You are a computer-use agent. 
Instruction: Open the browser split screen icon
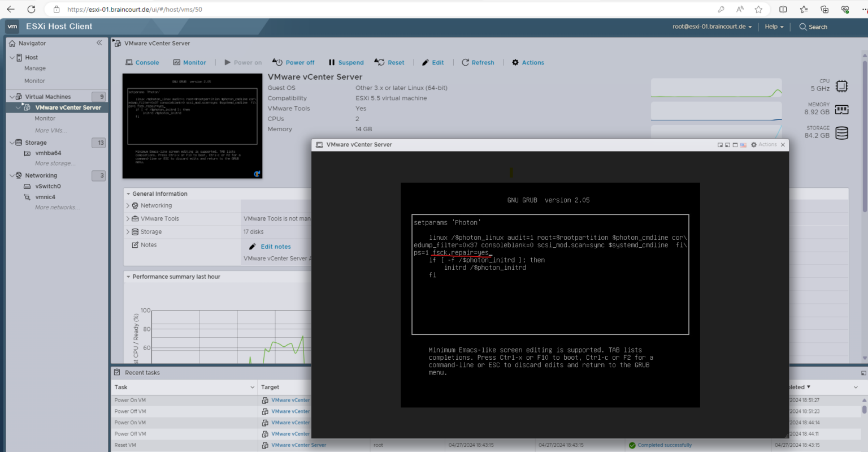(783, 9)
